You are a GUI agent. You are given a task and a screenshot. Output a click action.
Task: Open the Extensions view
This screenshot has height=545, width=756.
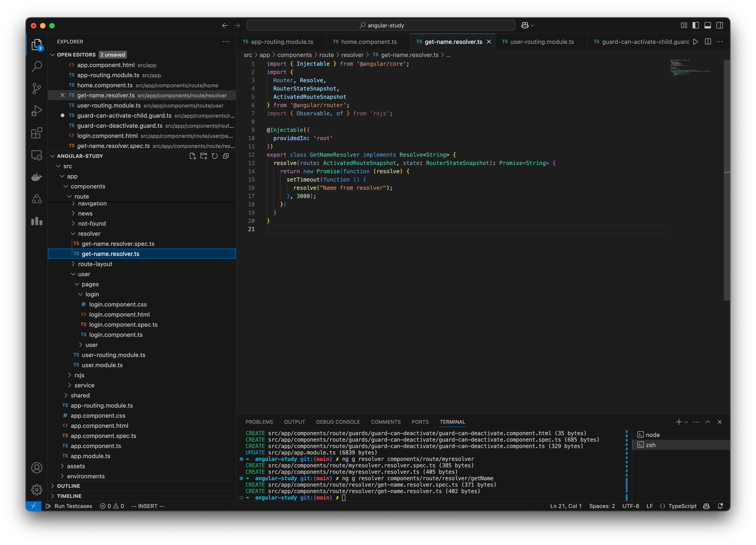pyautogui.click(x=37, y=133)
